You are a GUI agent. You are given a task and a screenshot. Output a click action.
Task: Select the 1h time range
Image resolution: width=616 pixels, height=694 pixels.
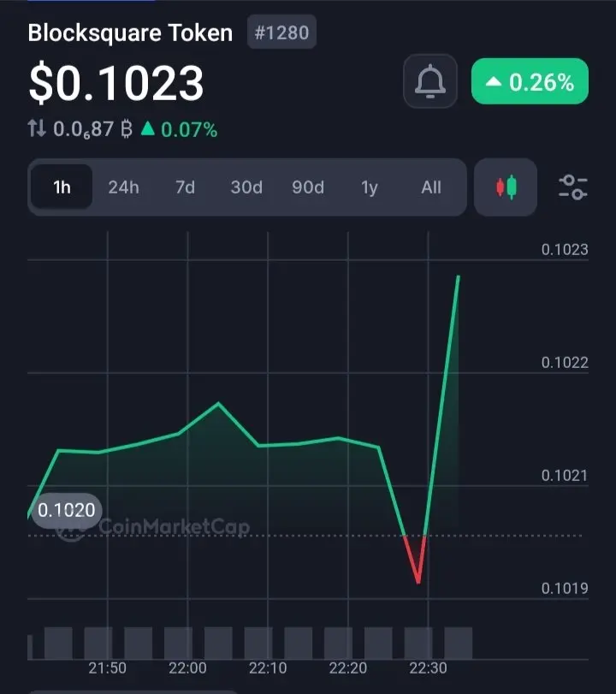pyautogui.click(x=62, y=187)
